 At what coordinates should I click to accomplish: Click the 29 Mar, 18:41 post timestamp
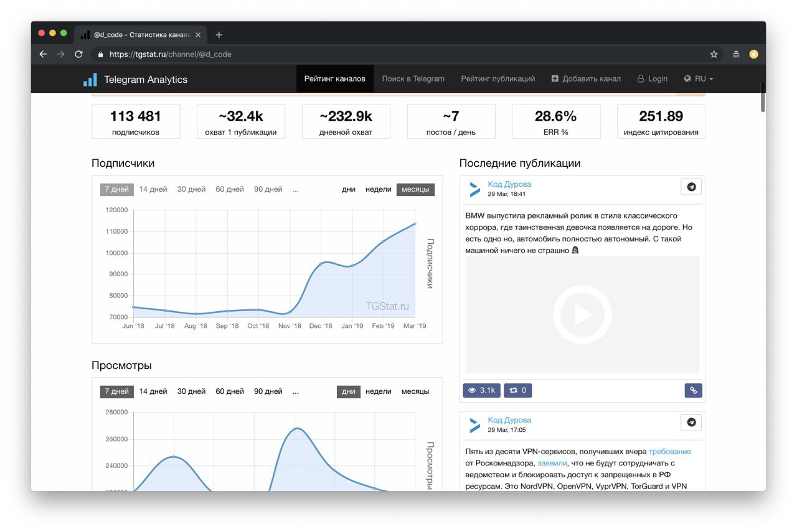(507, 194)
